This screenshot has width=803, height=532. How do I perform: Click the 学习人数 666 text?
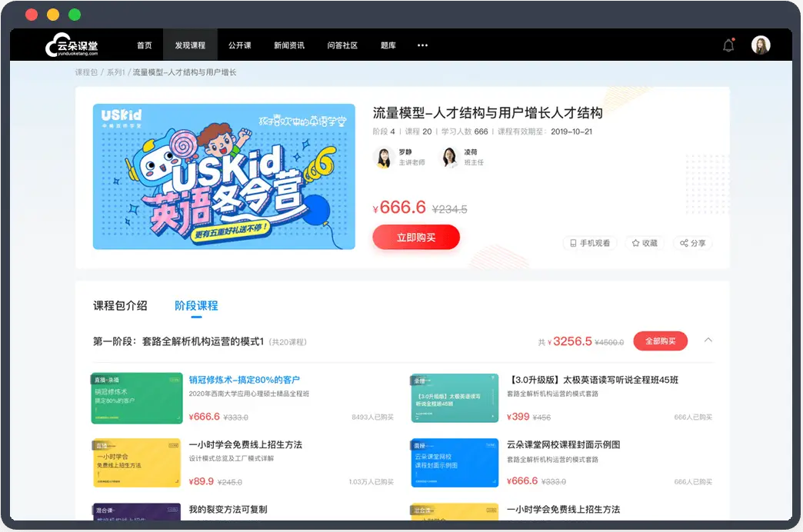click(465, 131)
